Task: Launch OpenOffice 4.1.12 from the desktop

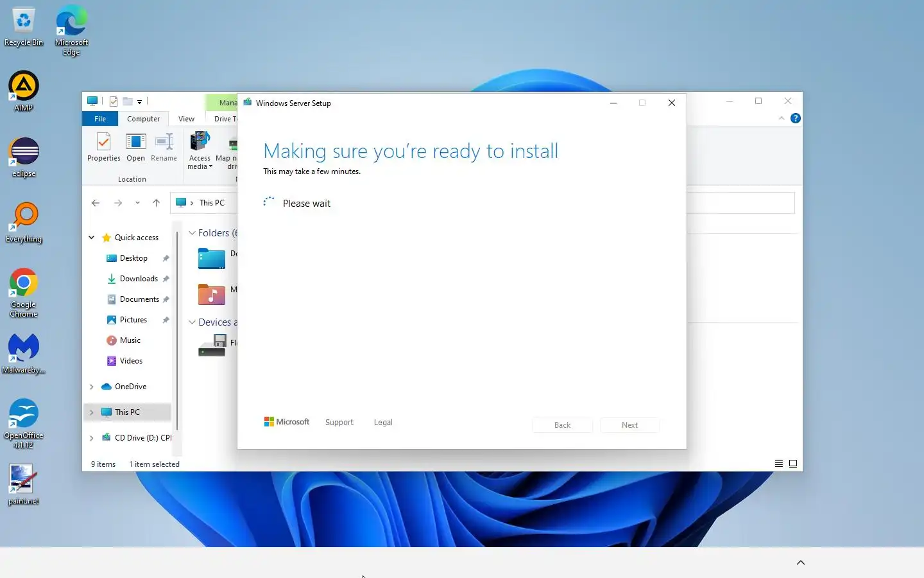Action: pyautogui.click(x=24, y=423)
